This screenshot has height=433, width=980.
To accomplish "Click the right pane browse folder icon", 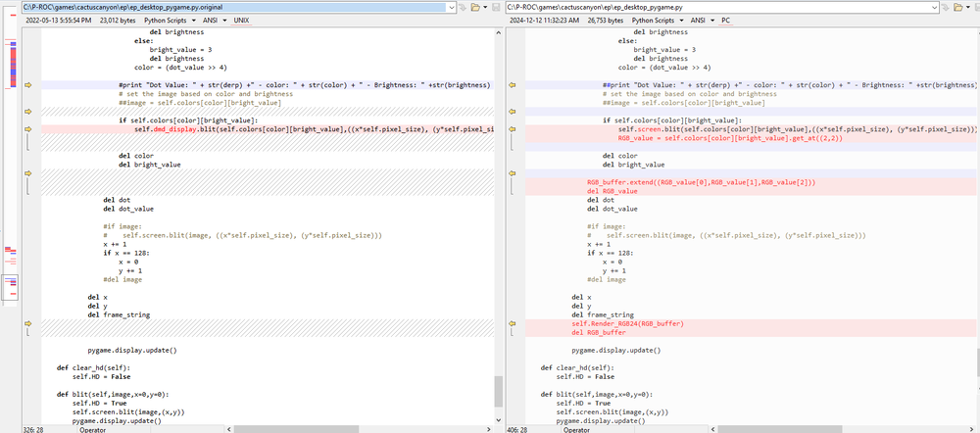I will [958, 7].
